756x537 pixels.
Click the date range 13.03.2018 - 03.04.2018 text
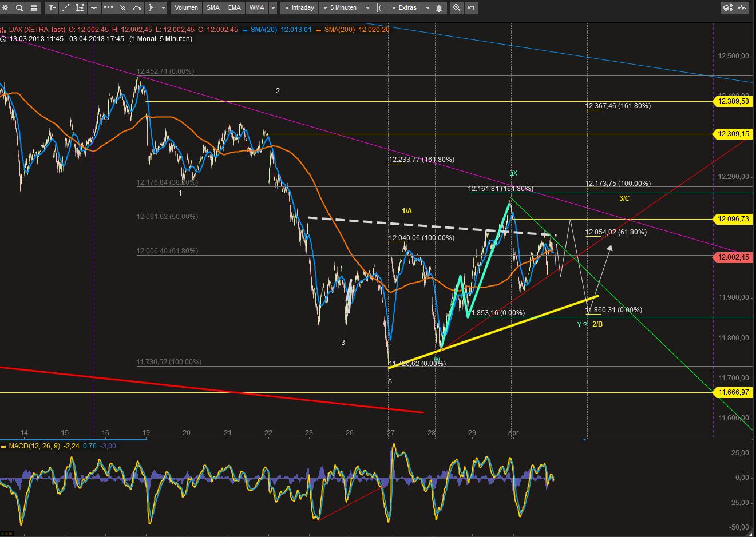pos(66,39)
